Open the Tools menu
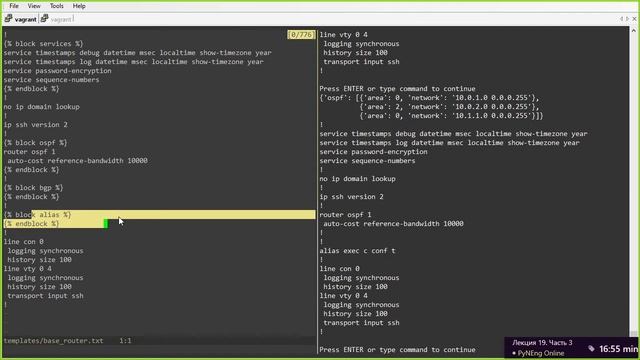The height and width of the screenshot is (360, 640). pos(57,6)
